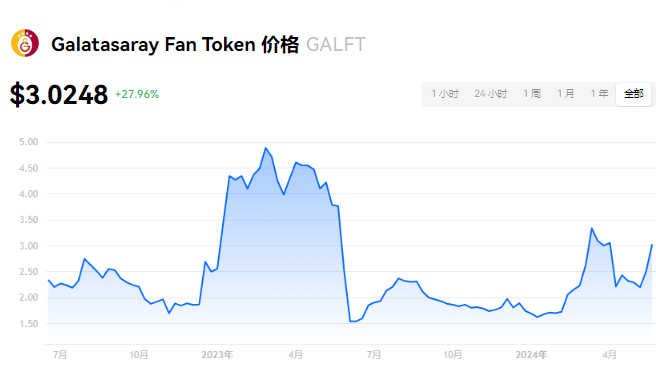The height and width of the screenshot is (377, 656).
Task: Select the 全部 time range tab
Action: coord(633,94)
